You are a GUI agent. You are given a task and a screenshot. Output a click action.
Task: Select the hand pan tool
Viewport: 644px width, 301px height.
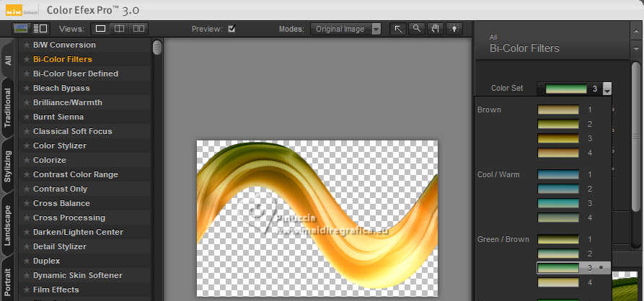point(436,29)
